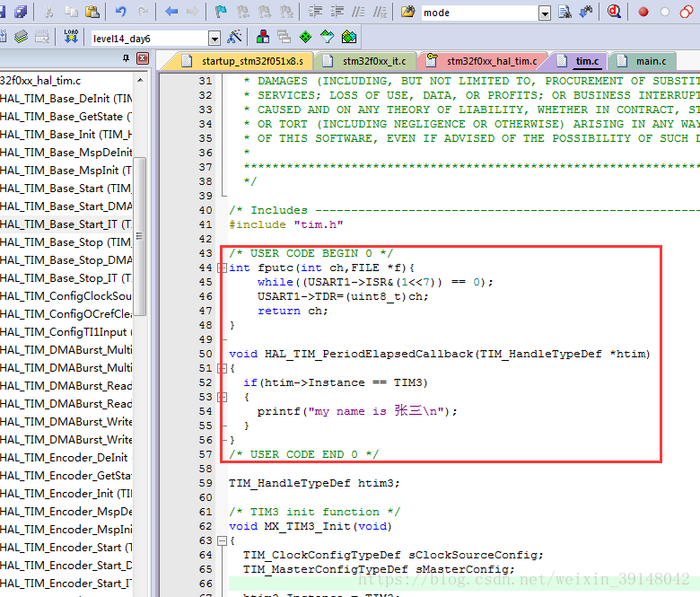Open the level14_day6 target dropdown arrow
This screenshot has width=700, height=597.
click(x=214, y=39)
